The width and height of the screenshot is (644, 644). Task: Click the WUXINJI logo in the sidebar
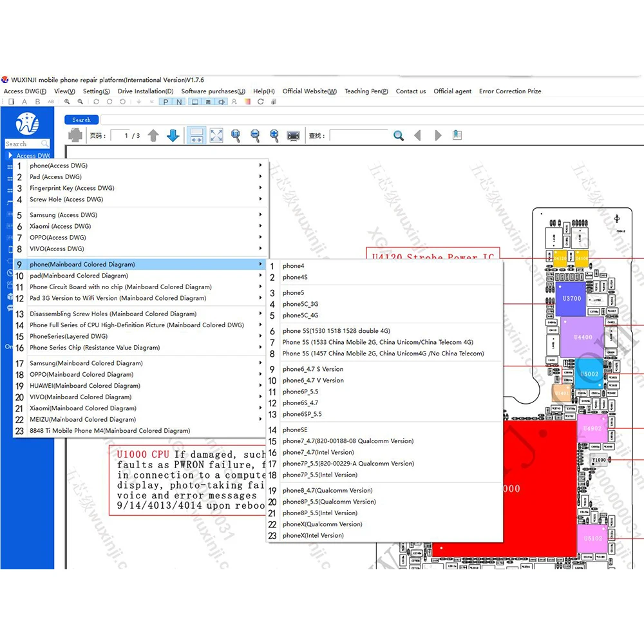pyautogui.click(x=27, y=123)
